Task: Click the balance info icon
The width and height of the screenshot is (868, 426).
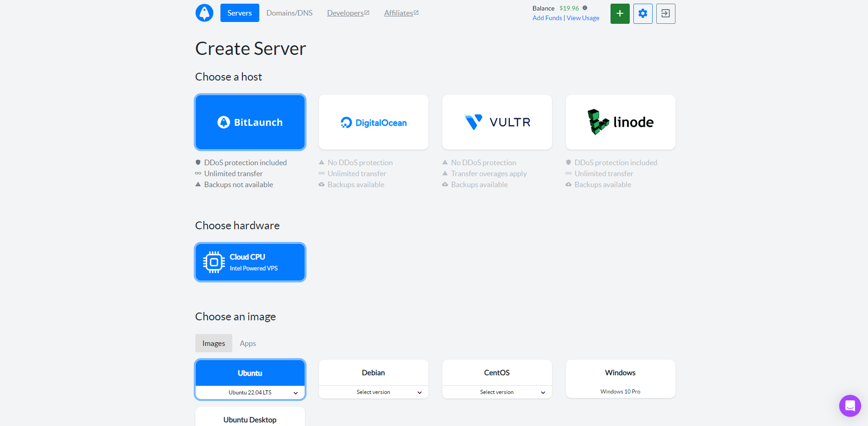Action: 585,8
